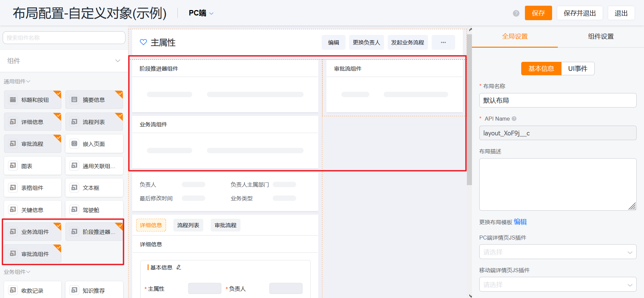
Task: Collapse the 业务组件 section
Action: (17, 272)
